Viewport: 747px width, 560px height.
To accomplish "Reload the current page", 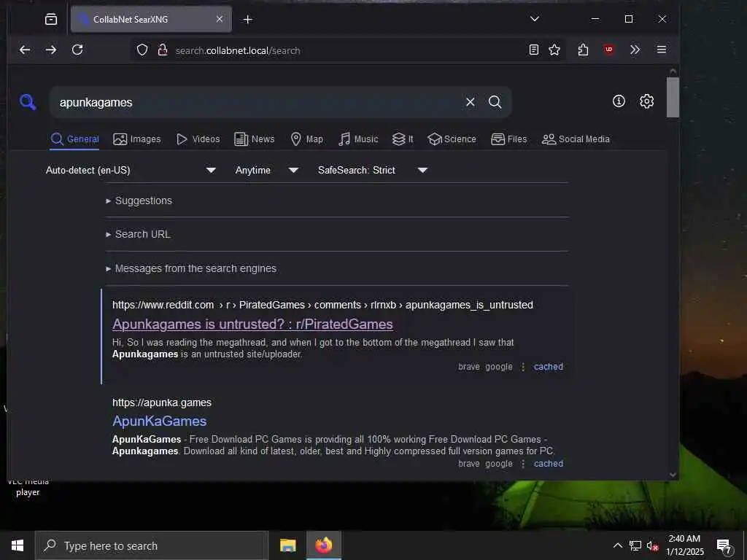I will tap(77, 50).
